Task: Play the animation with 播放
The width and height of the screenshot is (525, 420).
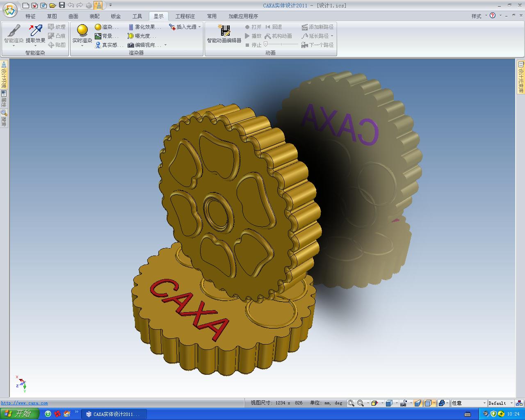Action: coord(253,36)
